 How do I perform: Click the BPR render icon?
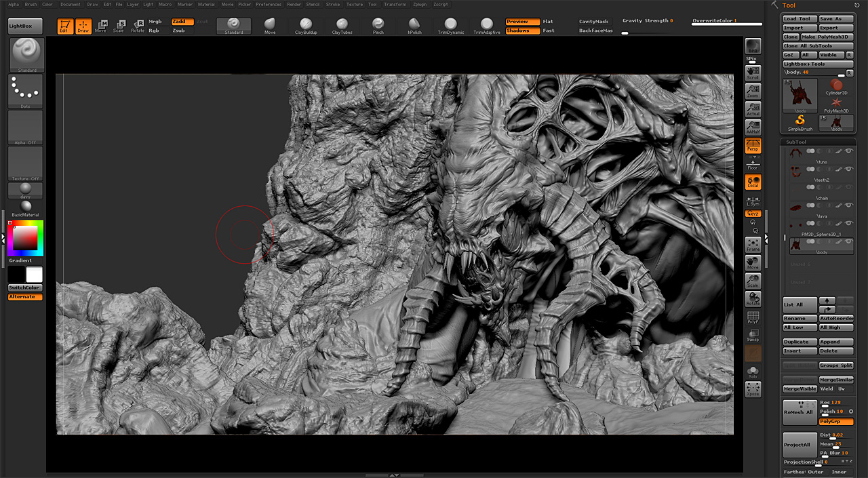(753, 47)
